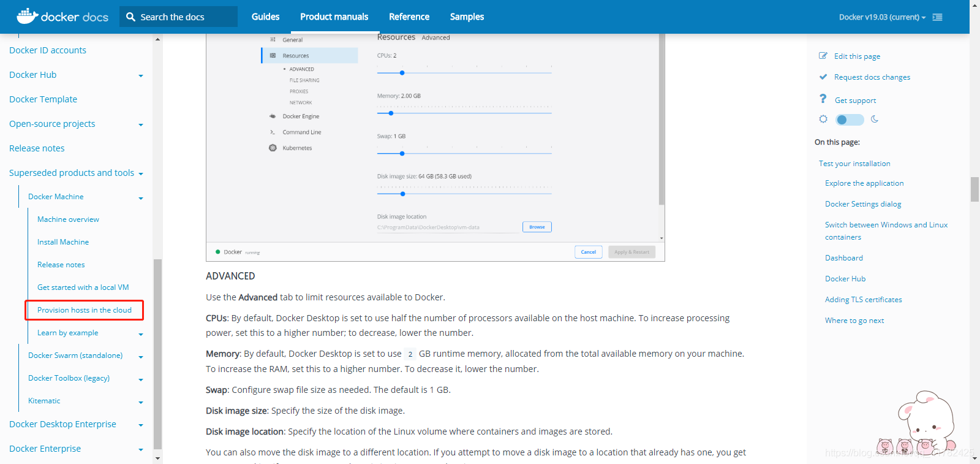This screenshot has width=980, height=464.
Task: Jump to Explore the application section
Action: (x=864, y=183)
